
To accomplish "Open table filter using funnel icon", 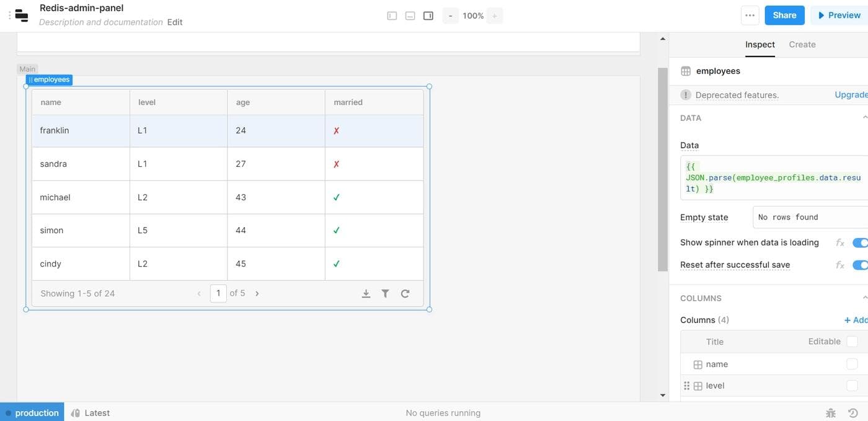I will click(x=385, y=293).
